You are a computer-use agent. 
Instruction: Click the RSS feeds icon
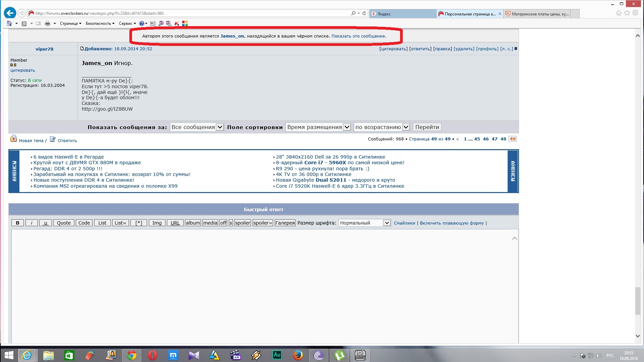24,23
